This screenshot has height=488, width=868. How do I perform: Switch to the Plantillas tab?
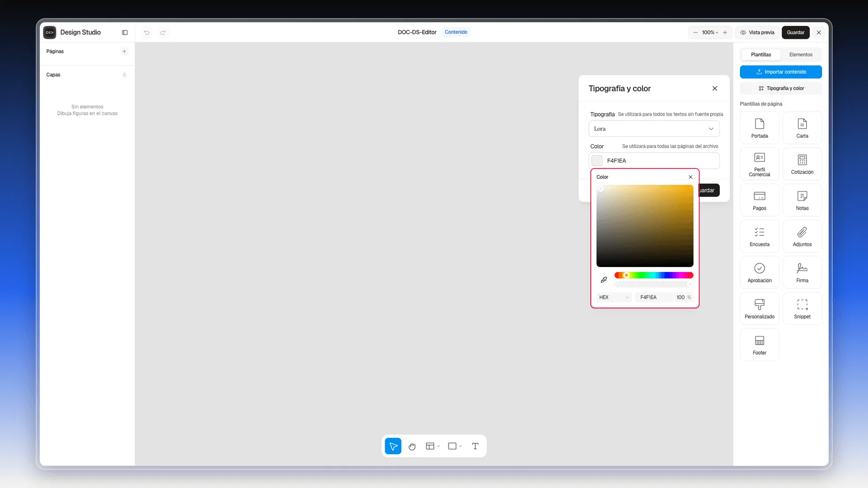(x=761, y=55)
